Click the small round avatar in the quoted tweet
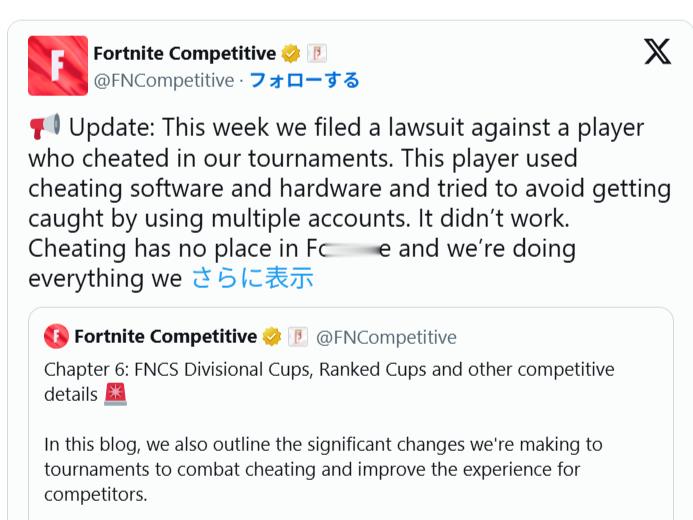Image resolution: width=693 pixels, height=520 pixels. click(56, 337)
